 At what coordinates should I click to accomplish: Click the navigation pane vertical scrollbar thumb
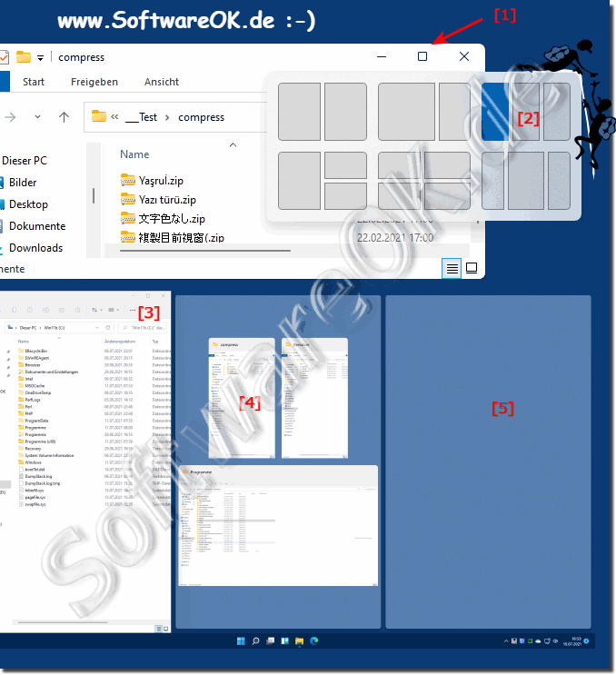(94, 195)
